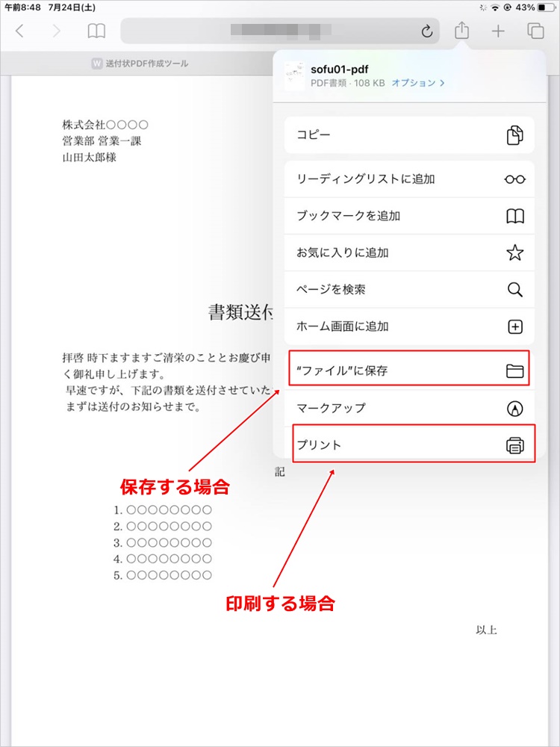
Task: Click list item 3. ○○○○○○○○
Action: coord(162,542)
